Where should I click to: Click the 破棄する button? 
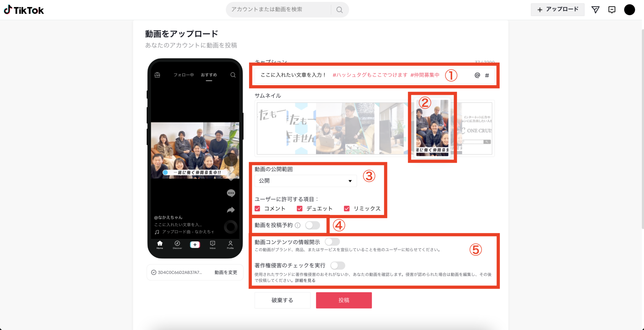282,300
